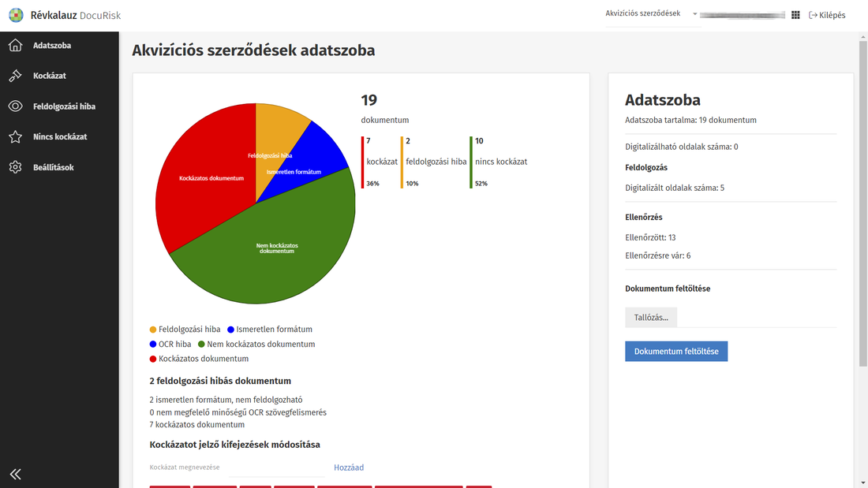Viewport: 868px width, 488px height.
Task: Toggle Ismeretlen formátum legend entry
Action: pyautogui.click(x=269, y=330)
